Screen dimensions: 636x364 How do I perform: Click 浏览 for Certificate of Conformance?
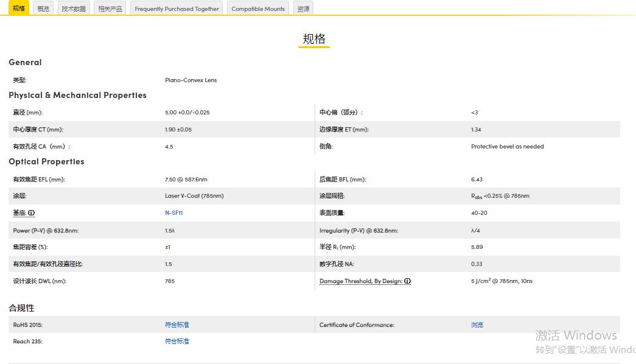click(x=477, y=324)
